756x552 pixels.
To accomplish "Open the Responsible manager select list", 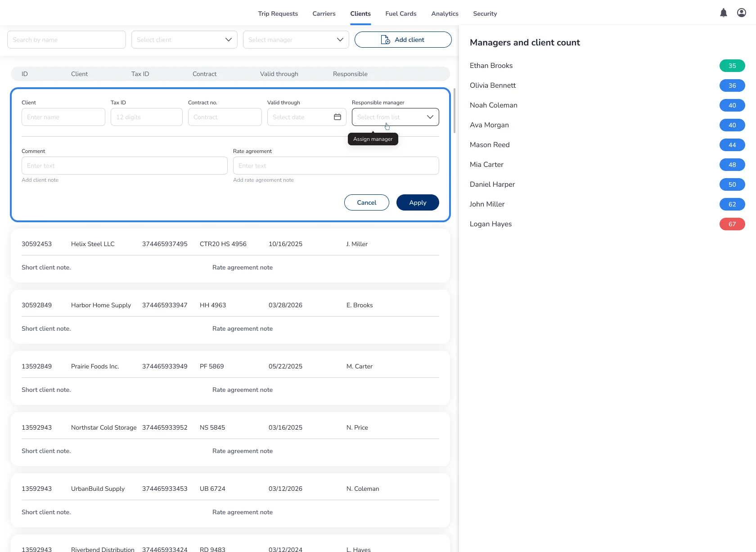I will click(x=396, y=117).
